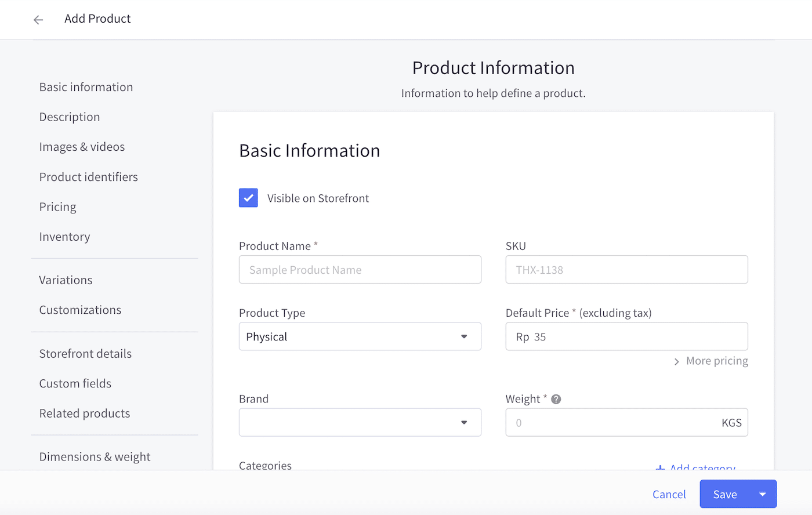The width and height of the screenshot is (812, 515).
Task: Click the Product Name input field
Action: click(360, 269)
